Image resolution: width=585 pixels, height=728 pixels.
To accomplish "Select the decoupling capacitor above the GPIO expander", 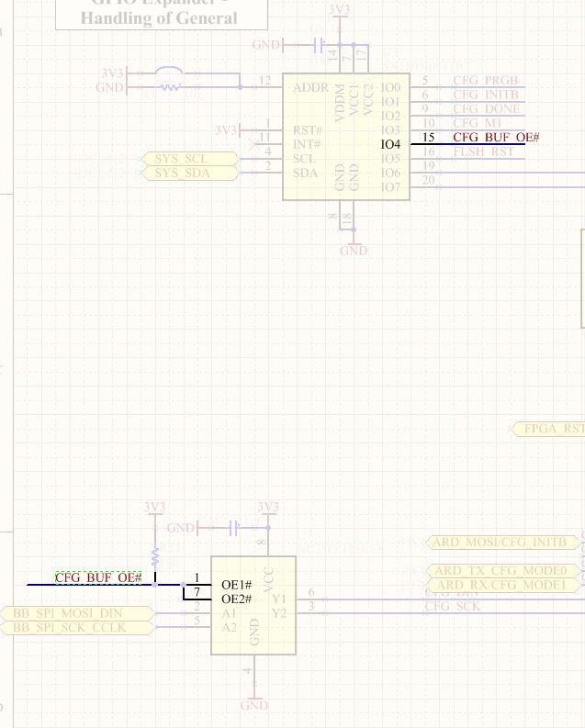I will [x=320, y=44].
